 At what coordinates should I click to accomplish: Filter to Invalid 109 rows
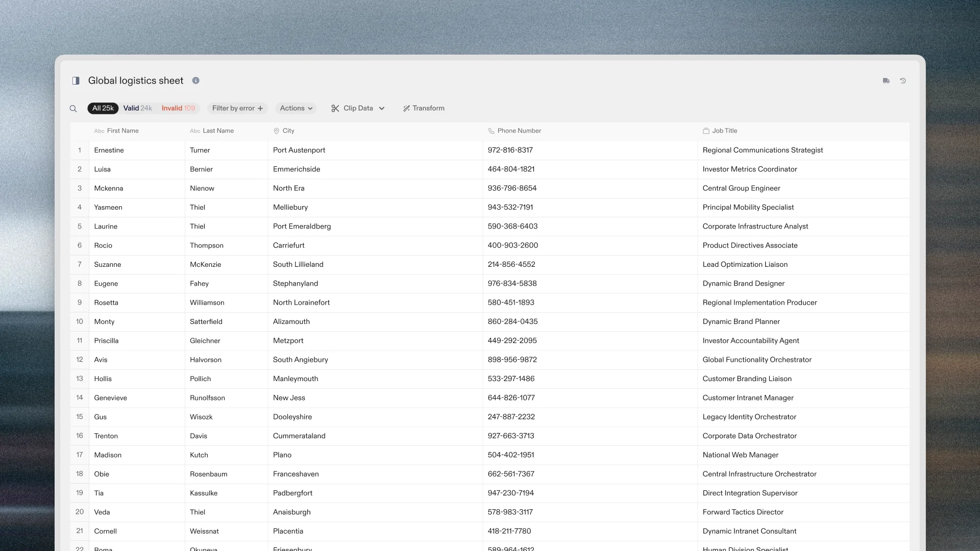pos(178,108)
